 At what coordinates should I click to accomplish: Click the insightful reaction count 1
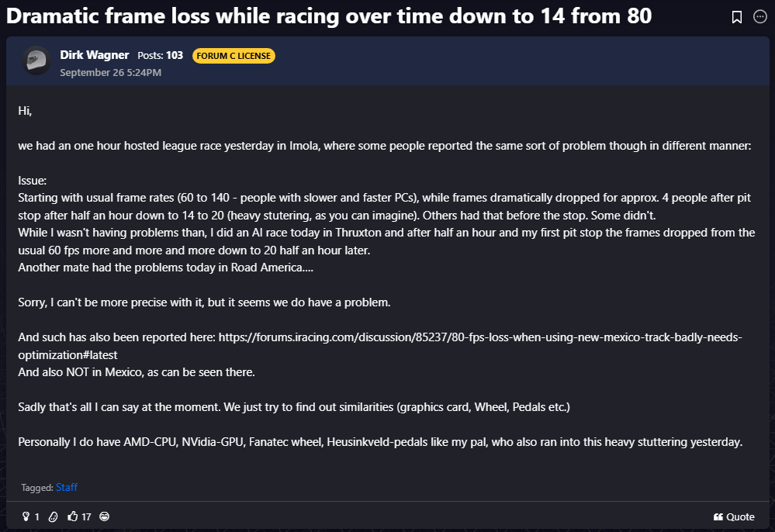(36, 516)
